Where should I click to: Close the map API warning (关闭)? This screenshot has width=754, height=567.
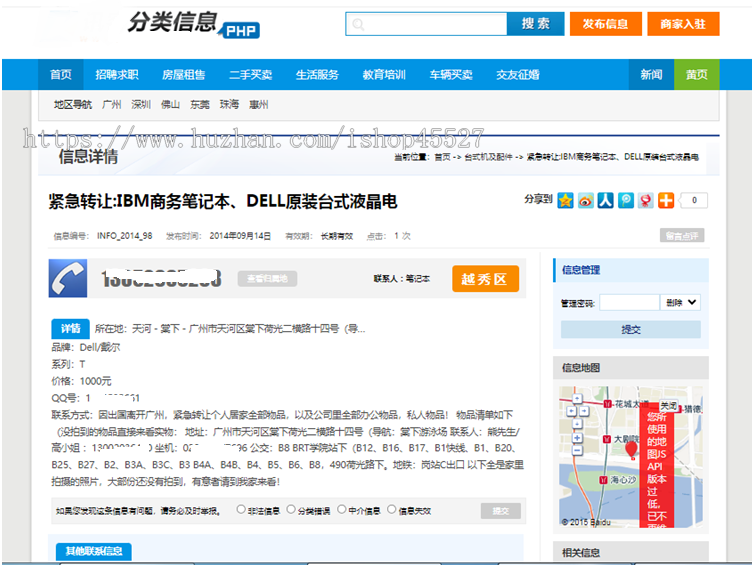(668, 406)
